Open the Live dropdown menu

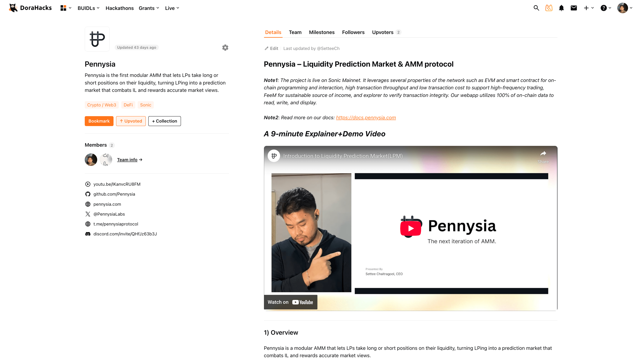[x=172, y=8]
